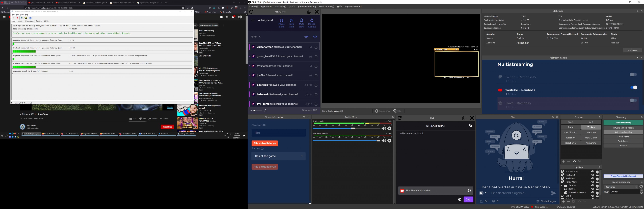
Task: Open the Select the game dropdown
Action: (x=278, y=156)
